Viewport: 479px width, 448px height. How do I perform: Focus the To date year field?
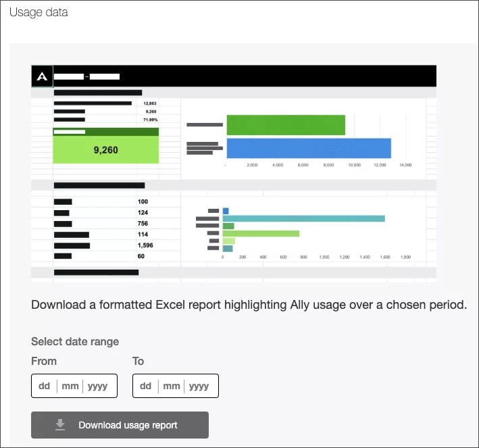199,387
